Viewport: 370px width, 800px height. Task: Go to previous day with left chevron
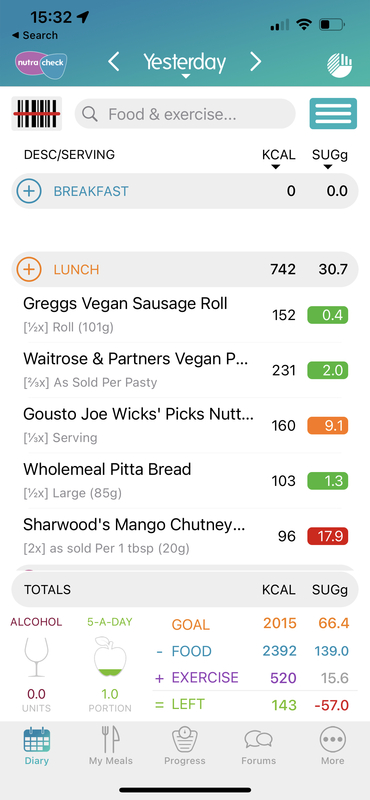(114, 62)
